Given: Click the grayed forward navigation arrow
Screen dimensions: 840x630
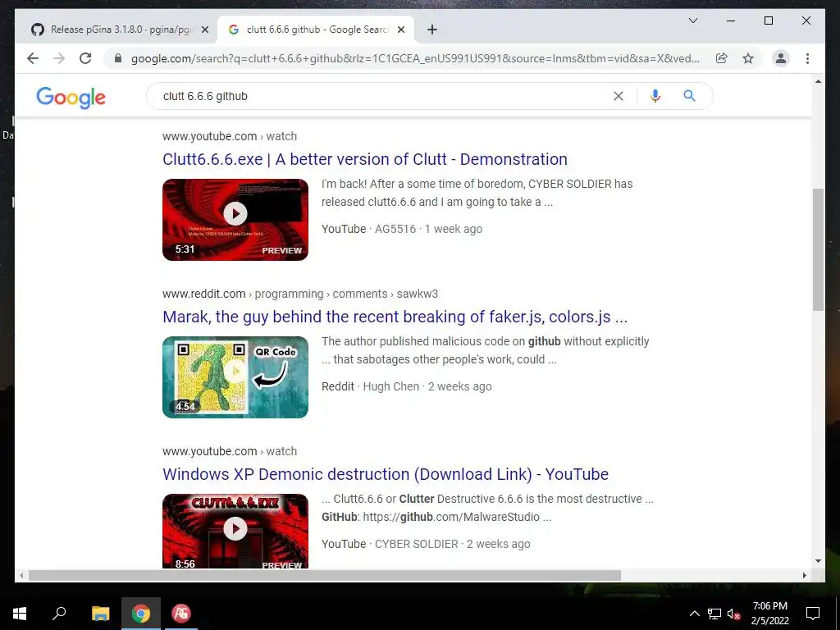Looking at the screenshot, I should [59, 58].
